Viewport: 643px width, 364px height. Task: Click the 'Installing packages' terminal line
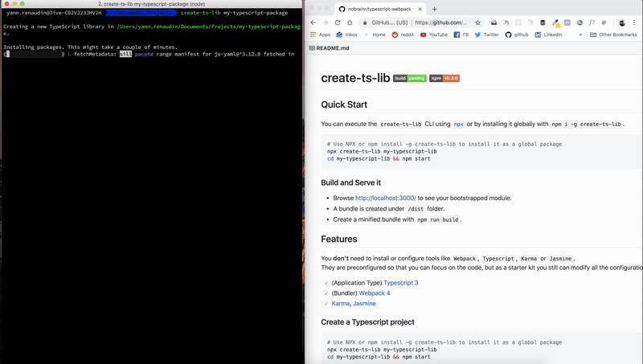(x=90, y=47)
